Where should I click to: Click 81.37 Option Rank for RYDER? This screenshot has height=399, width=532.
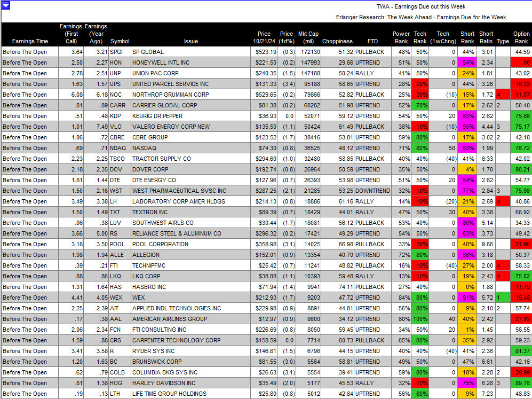[521, 351]
